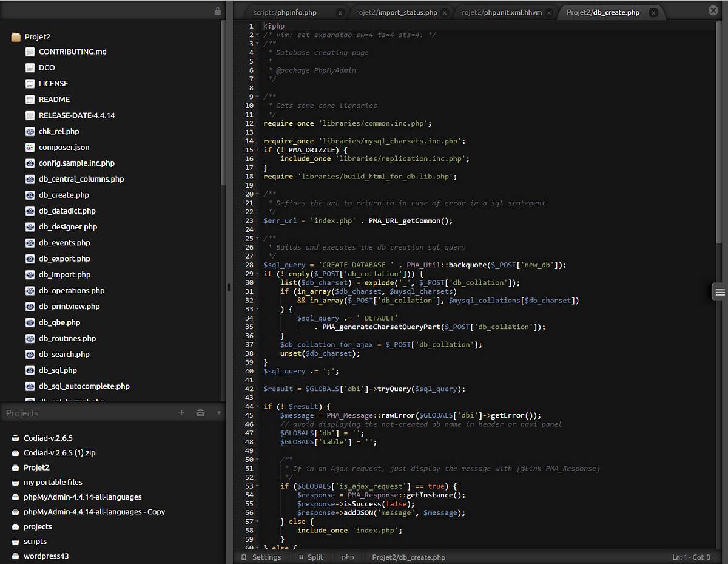Collapse the code fold arrow at line 3
The width and height of the screenshot is (728, 564).
(x=258, y=44)
